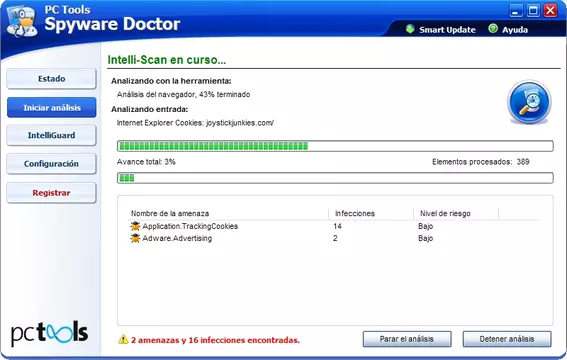The width and height of the screenshot is (567, 360).
Task: Open the Estado section
Action: (52, 79)
